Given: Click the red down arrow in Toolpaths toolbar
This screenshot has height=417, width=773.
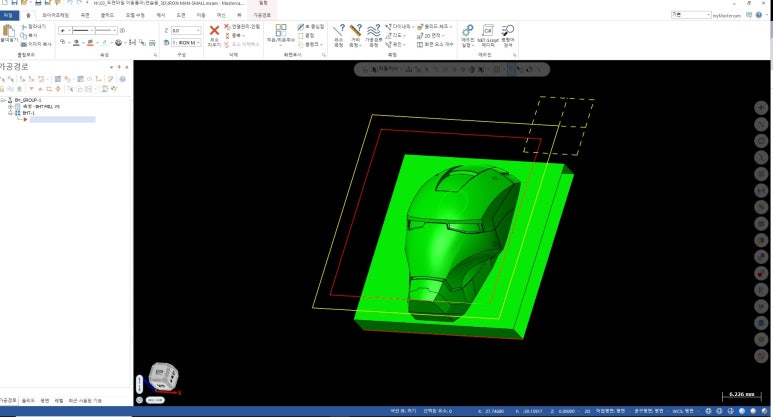Looking at the screenshot, I should (x=32, y=89).
